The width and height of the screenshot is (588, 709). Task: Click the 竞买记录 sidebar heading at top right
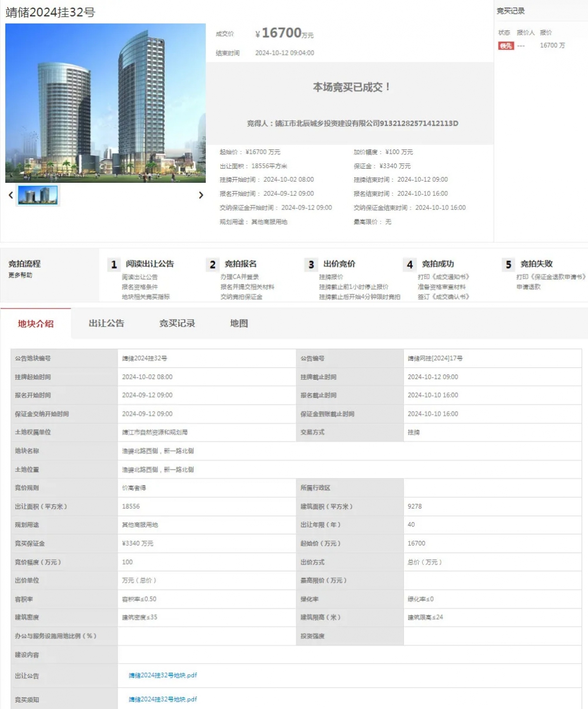tap(511, 11)
